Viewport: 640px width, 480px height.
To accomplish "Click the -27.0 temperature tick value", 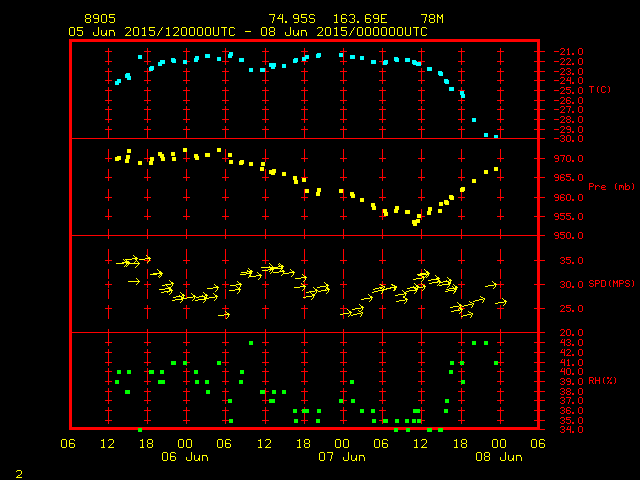I will point(568,110).
